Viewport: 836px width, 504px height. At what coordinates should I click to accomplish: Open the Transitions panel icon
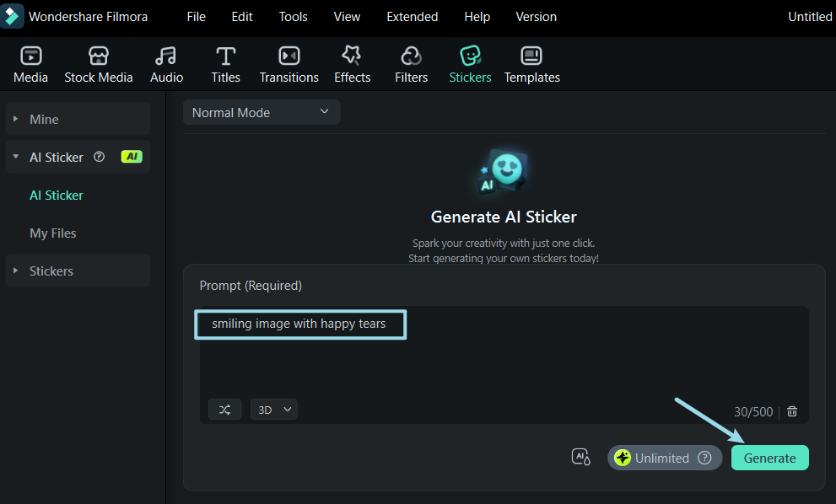289,56
